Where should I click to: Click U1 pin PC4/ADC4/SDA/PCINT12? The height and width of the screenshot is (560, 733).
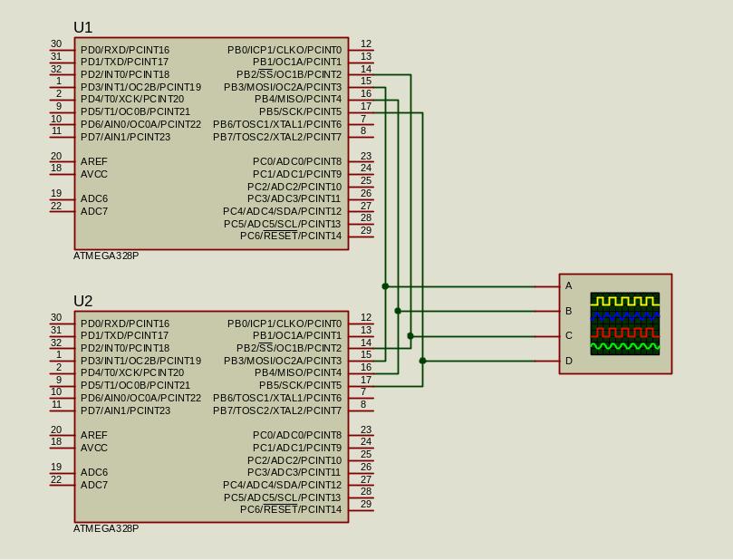click(x=283, y=211)
